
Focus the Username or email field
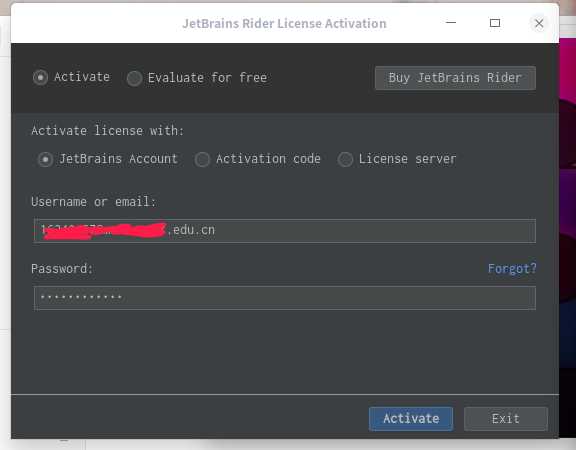coord(285,231)
